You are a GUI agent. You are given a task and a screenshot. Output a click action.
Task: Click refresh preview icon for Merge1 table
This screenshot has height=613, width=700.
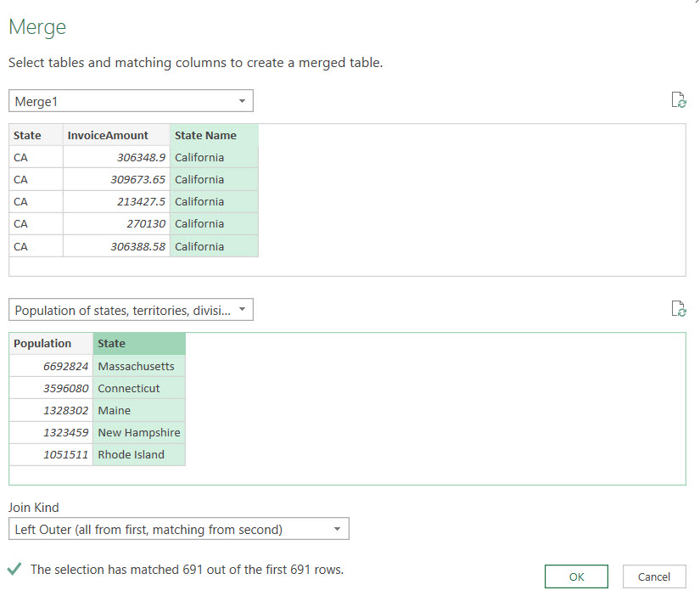[678, 100]
